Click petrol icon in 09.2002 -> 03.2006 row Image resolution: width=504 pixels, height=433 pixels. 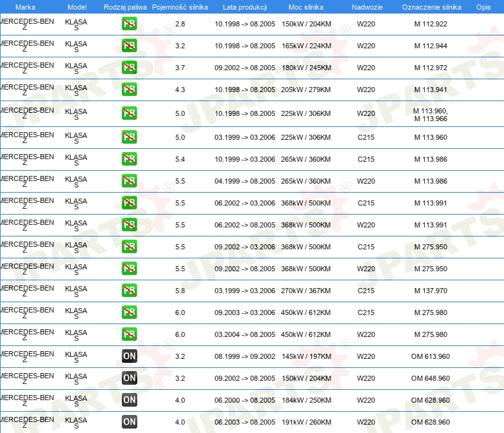click(x=129, y=247)
